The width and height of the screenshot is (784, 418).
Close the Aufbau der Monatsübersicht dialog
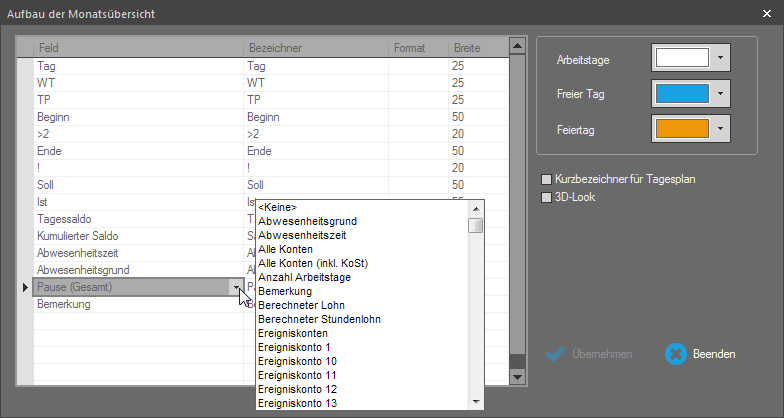766,13
